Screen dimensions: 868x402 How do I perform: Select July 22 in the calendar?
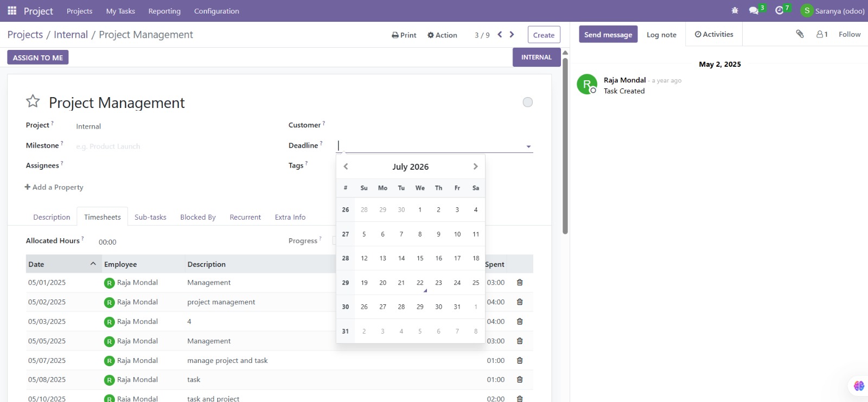click(420, 283)
